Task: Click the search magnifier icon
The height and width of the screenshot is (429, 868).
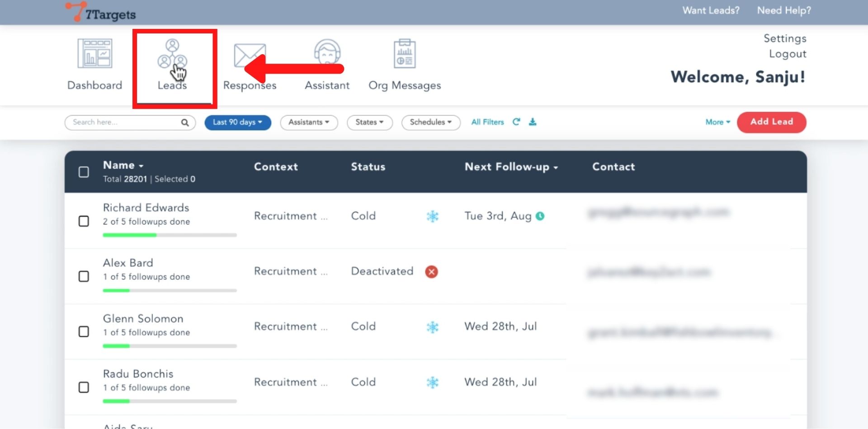Action: (x=184, y=122)
